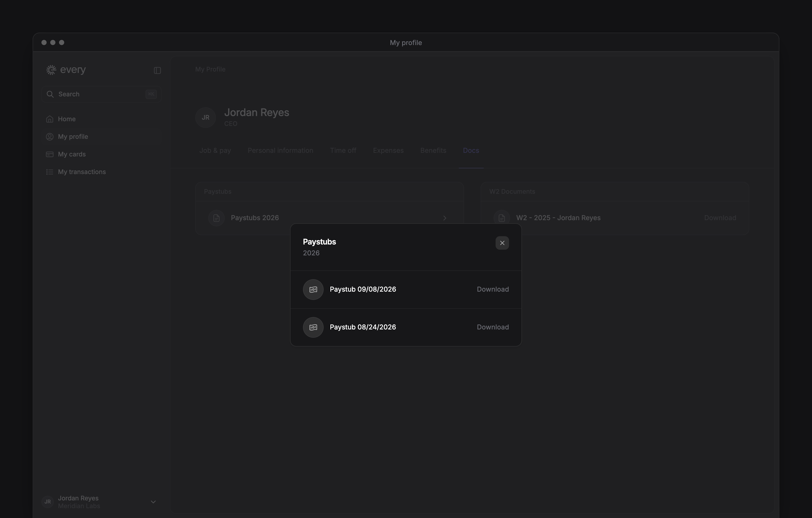This screenshot has width=812, height=518.
Task: Open My cards in sidebar
Action: 102,154
